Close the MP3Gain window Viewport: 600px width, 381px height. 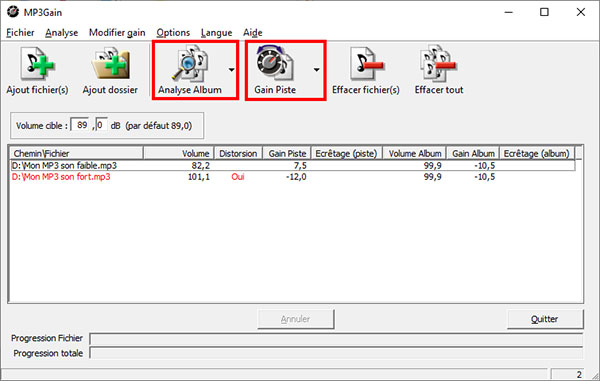[580, 12]
